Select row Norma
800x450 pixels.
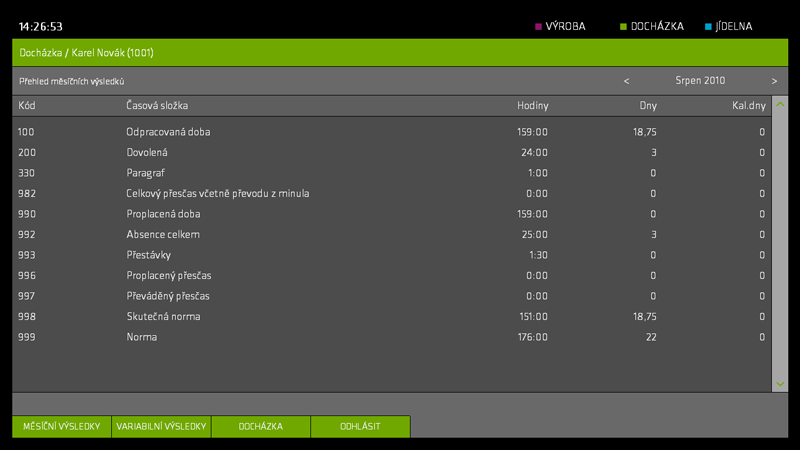[391, 337]
